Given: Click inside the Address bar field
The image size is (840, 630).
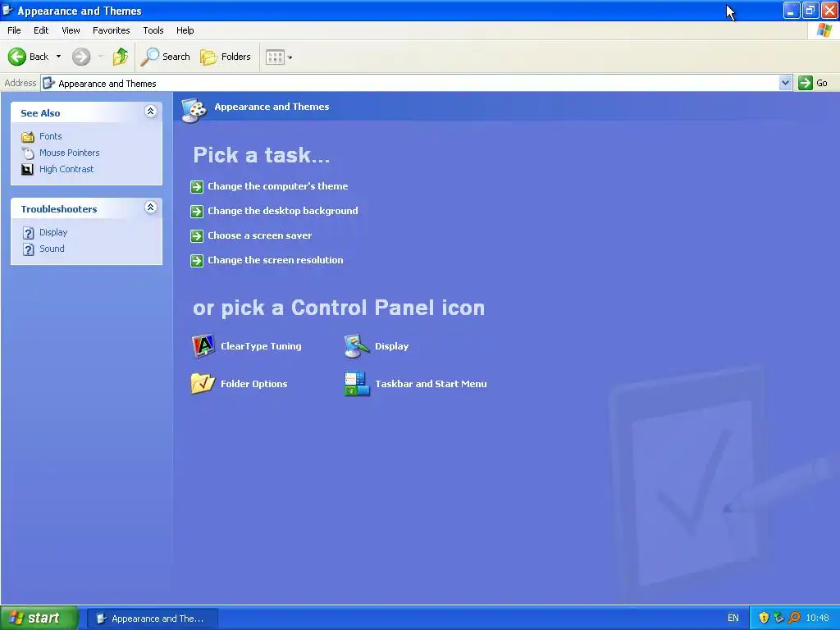Looking at the screenshot, I should point(410,83).
